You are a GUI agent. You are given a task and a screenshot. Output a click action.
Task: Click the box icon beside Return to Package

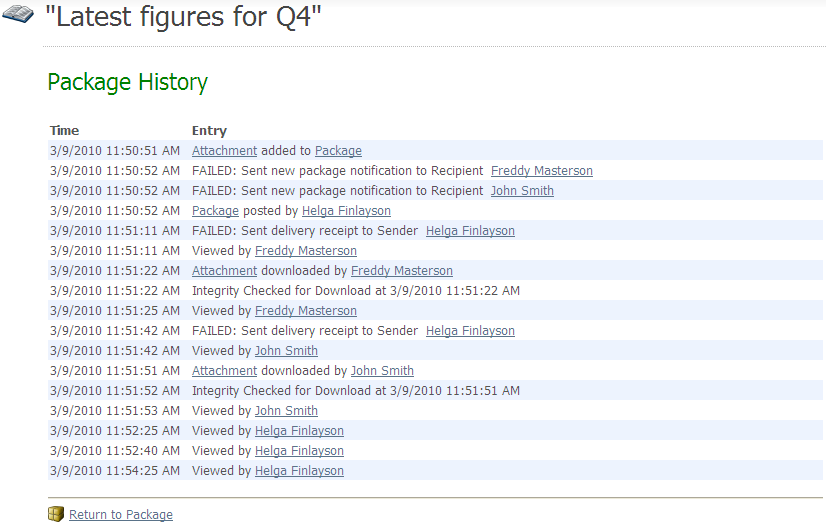(x=56, y=514)
